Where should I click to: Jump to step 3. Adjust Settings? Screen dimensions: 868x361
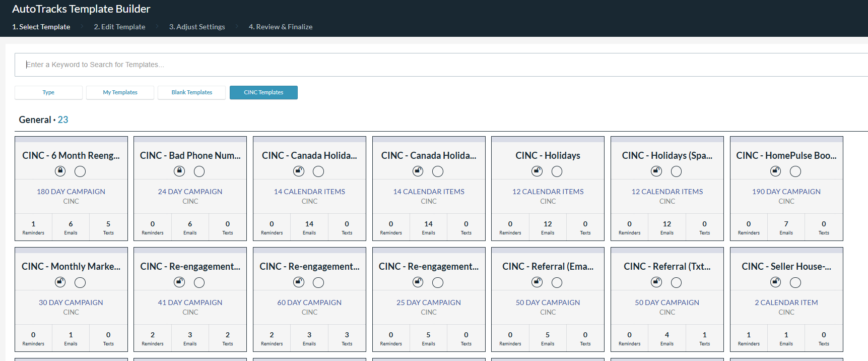click(x=197, y=27)
